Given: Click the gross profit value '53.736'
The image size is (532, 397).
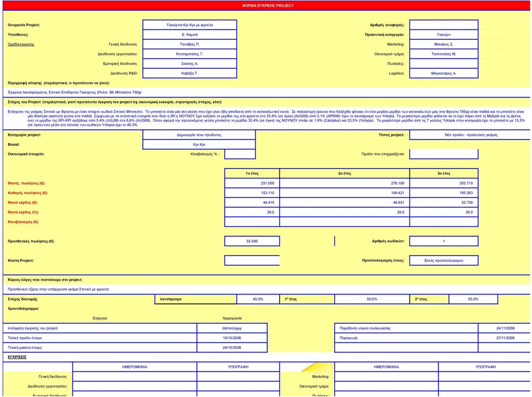Looking at the screenshot, I should (x=444, y=202).
